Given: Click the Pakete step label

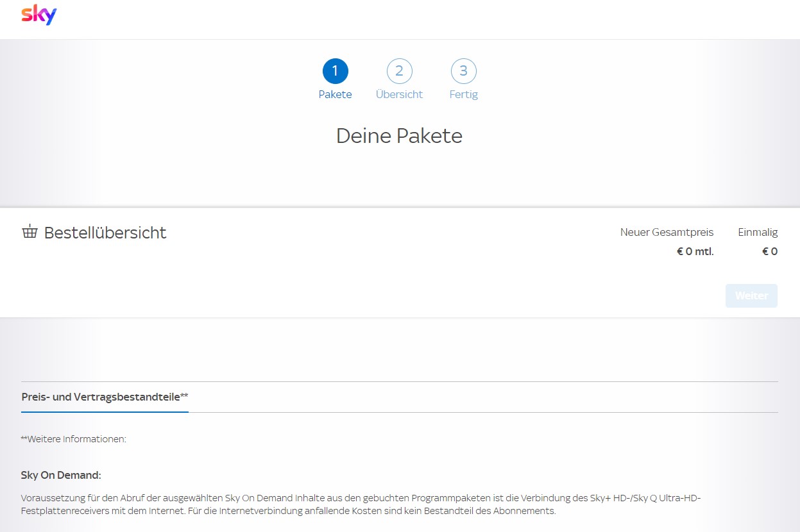Looking at the screenshot, I should [x=336, y=94].
